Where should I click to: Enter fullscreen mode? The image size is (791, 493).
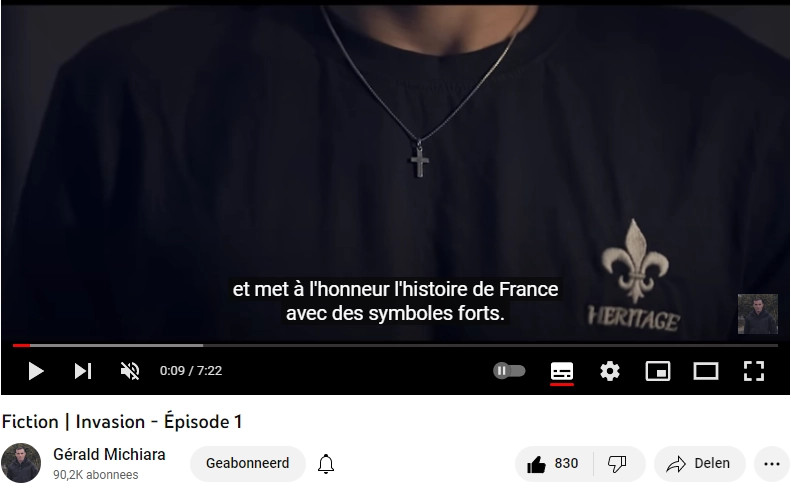click(754, 371)
